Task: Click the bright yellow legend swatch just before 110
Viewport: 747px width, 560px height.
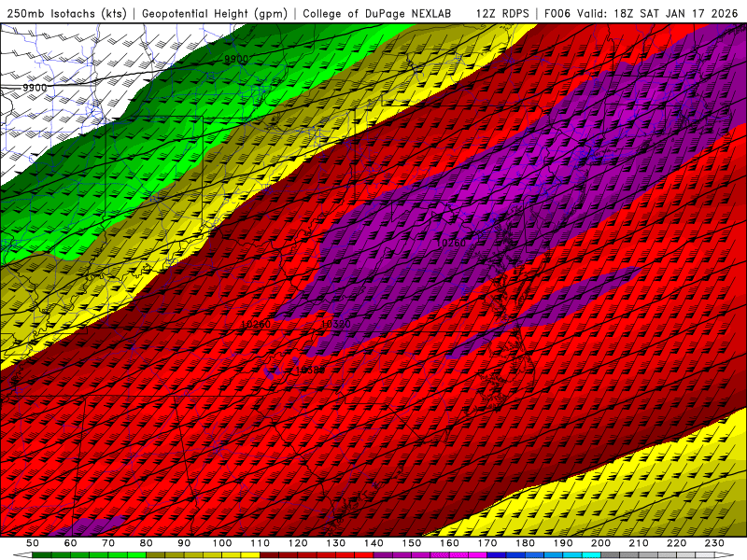Action: [250, 555]
